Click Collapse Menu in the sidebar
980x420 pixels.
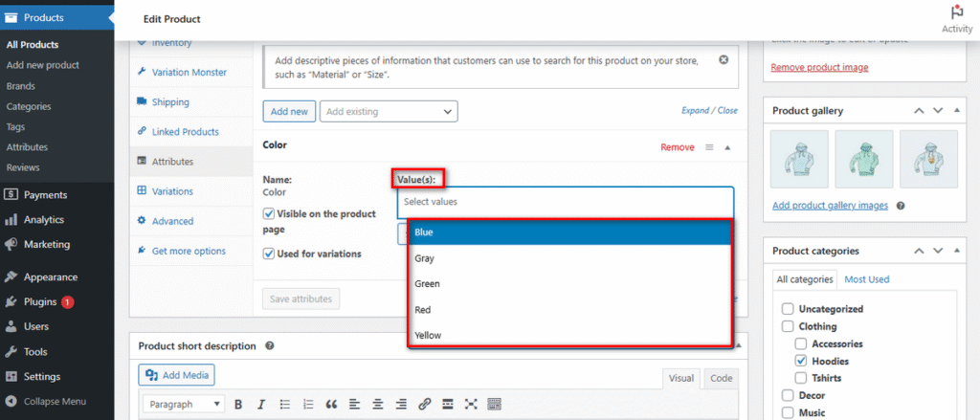tap(56, 402)
